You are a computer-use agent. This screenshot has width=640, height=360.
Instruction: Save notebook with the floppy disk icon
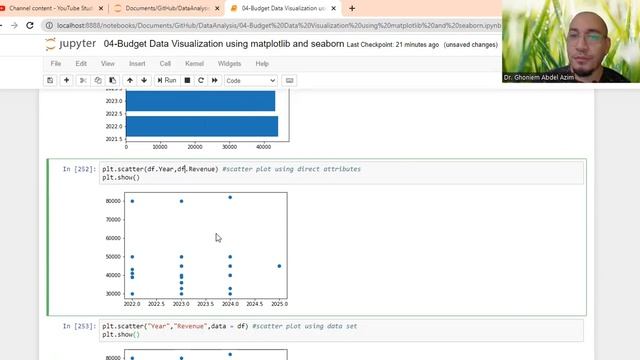point(50,80)
